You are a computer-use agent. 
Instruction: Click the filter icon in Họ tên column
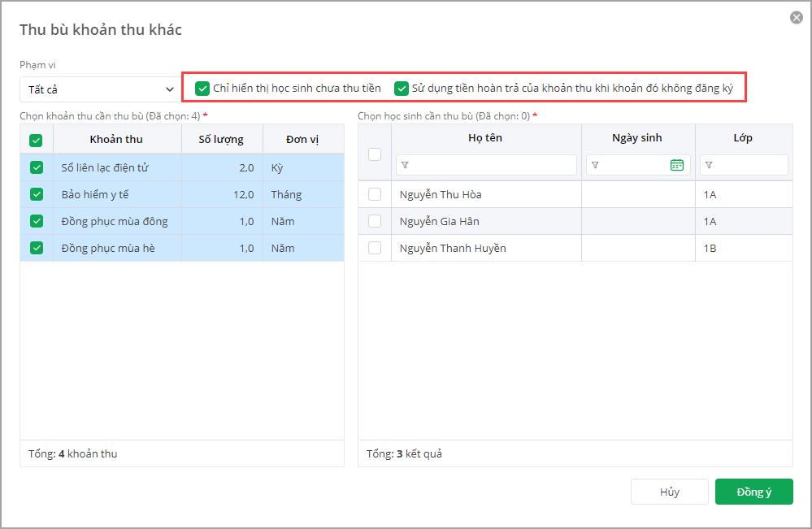coord(406,165)
